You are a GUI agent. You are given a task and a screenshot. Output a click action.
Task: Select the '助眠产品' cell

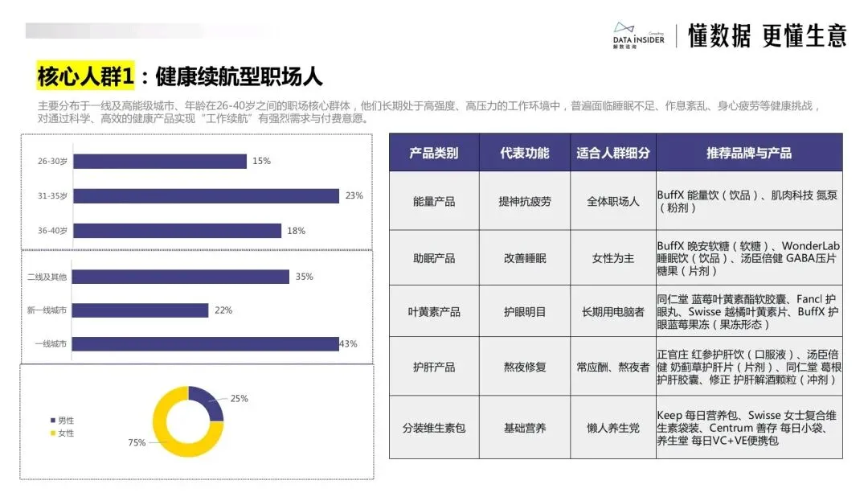(x=434, y=258)
